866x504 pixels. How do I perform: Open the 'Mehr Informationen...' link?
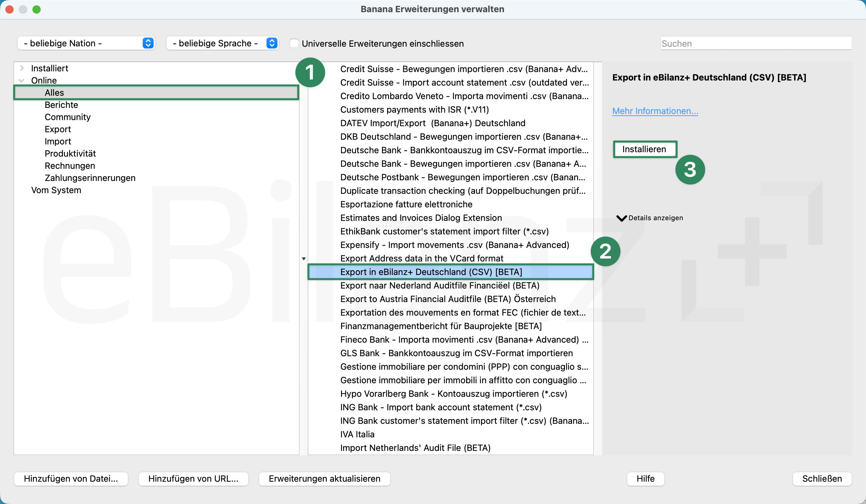pos(655,111)
